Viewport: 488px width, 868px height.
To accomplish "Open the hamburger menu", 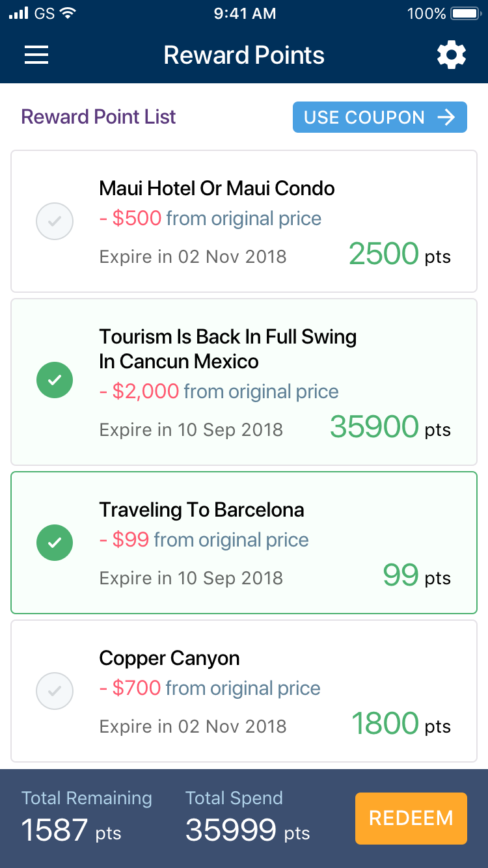I will [36, 55].
